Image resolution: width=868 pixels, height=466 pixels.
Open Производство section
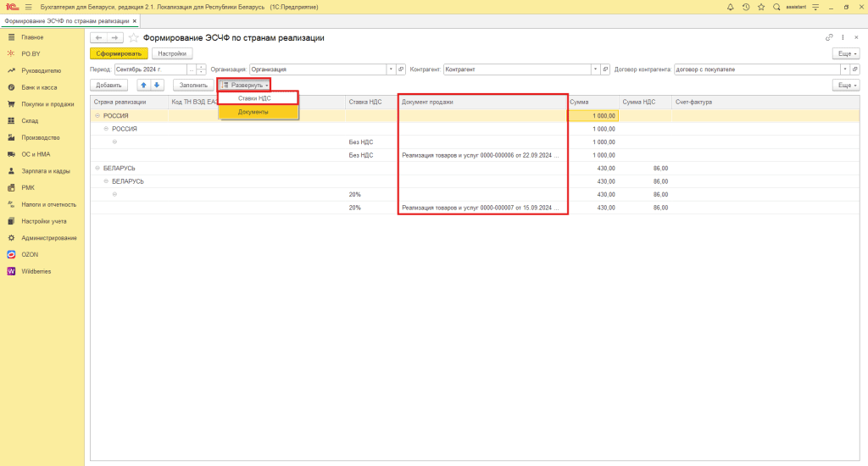(42, 137)
